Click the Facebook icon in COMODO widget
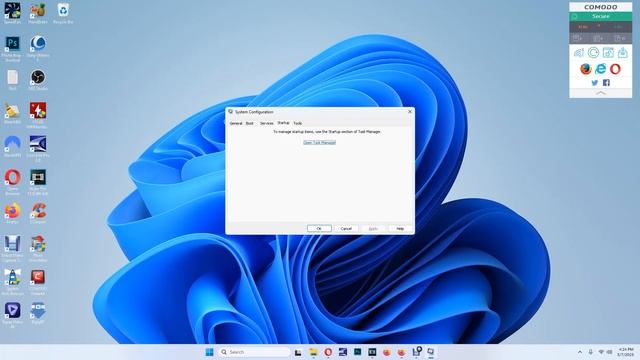Image resolution: width=640 pixels, height=360 pixels. point(607,83)
